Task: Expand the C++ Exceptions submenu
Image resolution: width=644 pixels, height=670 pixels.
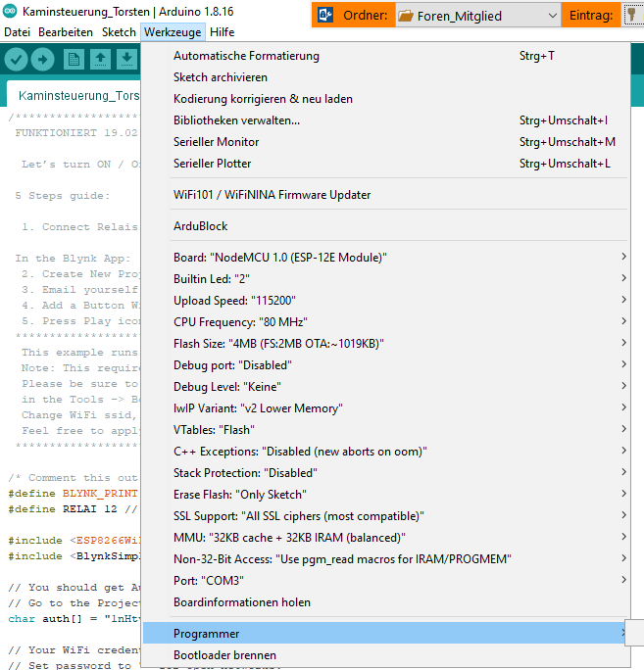Action: [385, 452]
